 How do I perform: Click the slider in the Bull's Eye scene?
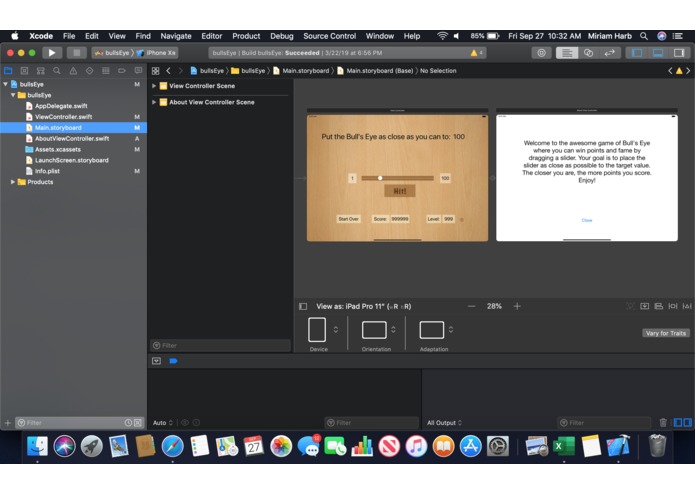coord(397,178)
